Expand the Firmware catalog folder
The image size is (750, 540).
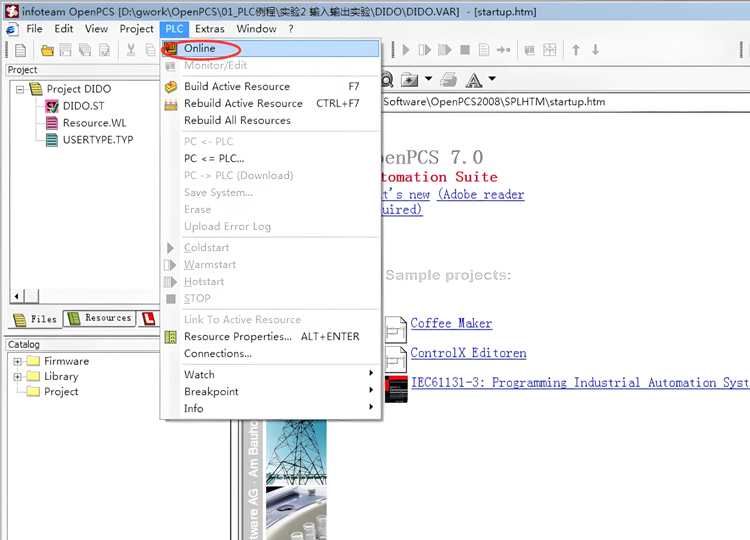pos(17,361)
